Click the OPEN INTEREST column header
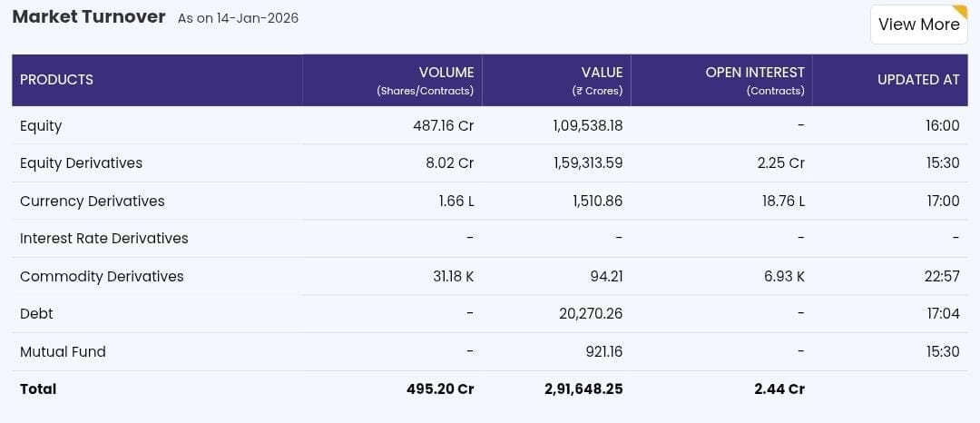Viewport: 980px width, 423px height. click(x=755, y=73)
